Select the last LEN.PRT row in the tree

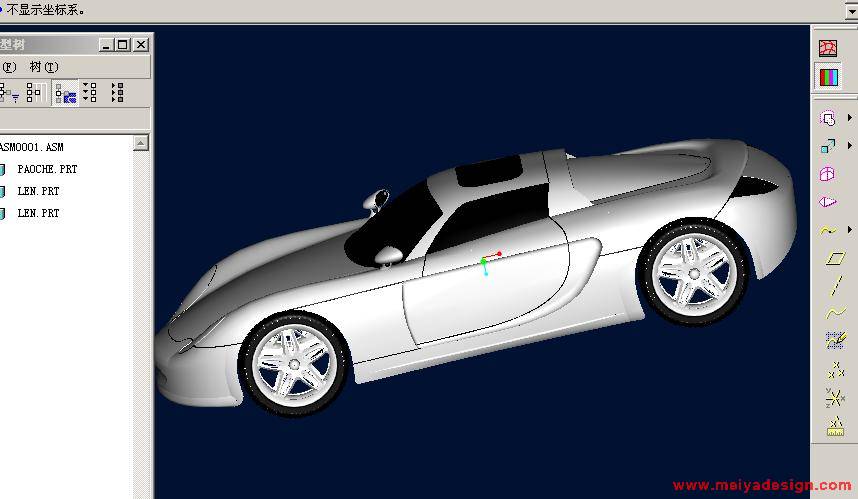(38, 213)
